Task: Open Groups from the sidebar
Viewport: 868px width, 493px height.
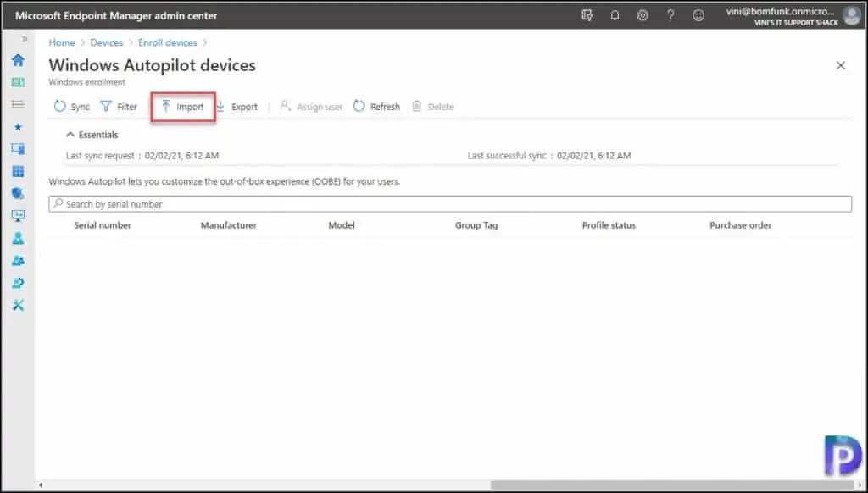Action: 18,261
